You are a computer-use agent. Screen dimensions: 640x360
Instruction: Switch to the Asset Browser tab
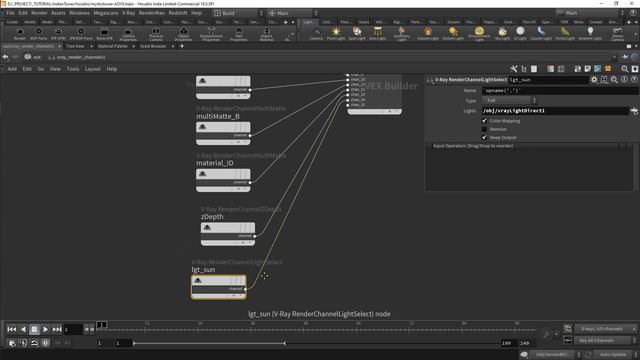(153, 47)
